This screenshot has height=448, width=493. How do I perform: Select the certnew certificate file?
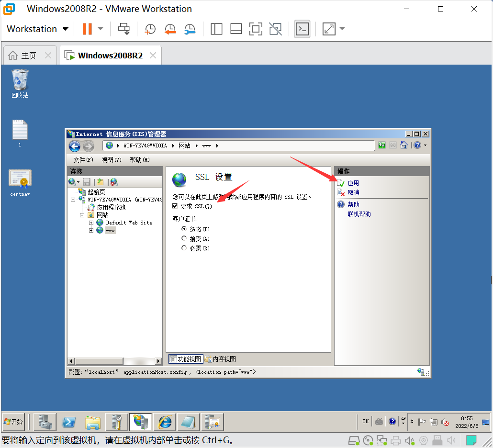(x=20, y=183)
